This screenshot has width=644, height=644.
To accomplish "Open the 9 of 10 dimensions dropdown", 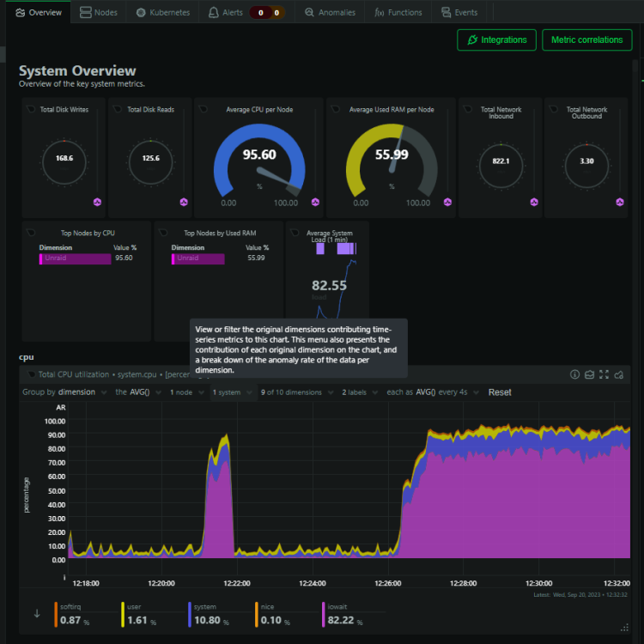I will pyautogui.click(x=297, y=392).
